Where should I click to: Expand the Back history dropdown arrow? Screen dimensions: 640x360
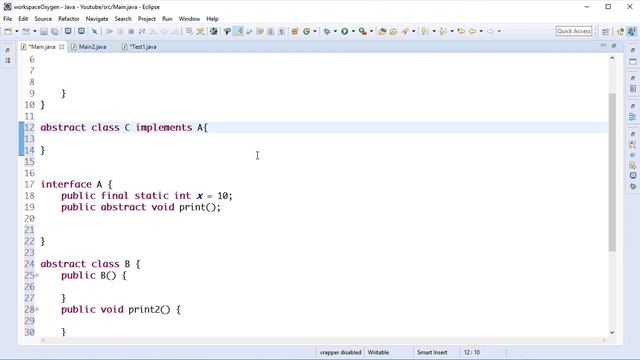click(x=481, y=31)
